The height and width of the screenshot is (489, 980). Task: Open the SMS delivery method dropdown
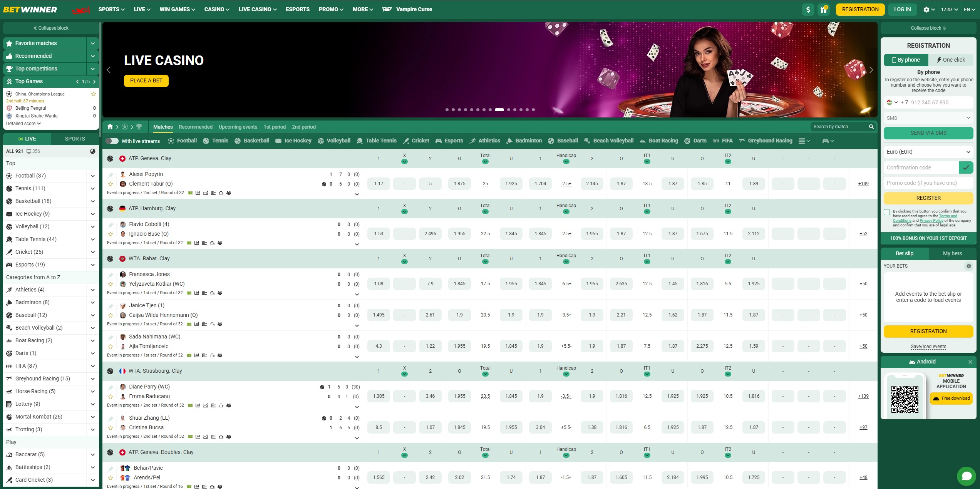click(x=928, y=118)
